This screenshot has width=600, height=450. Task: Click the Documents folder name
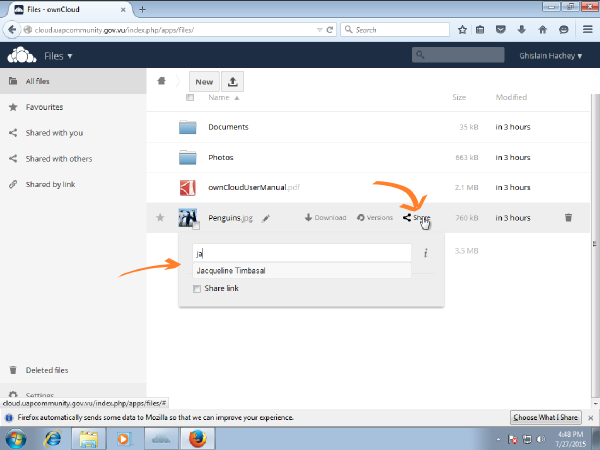click(x=228, y=127)
